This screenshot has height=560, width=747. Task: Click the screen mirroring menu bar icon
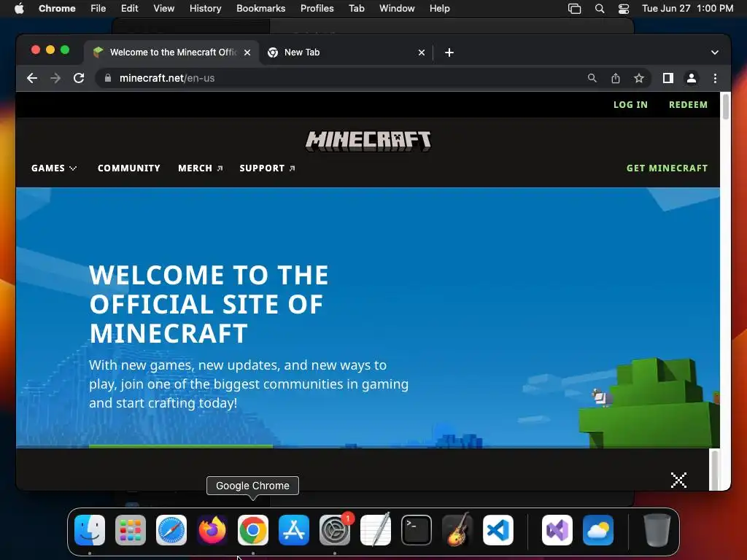(x=575, y=9)
